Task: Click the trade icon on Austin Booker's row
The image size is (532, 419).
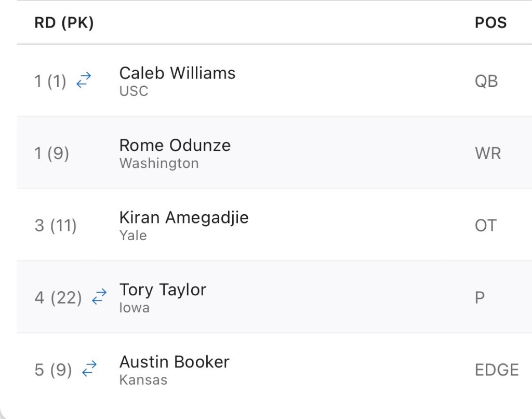Action: pos(89,369)
